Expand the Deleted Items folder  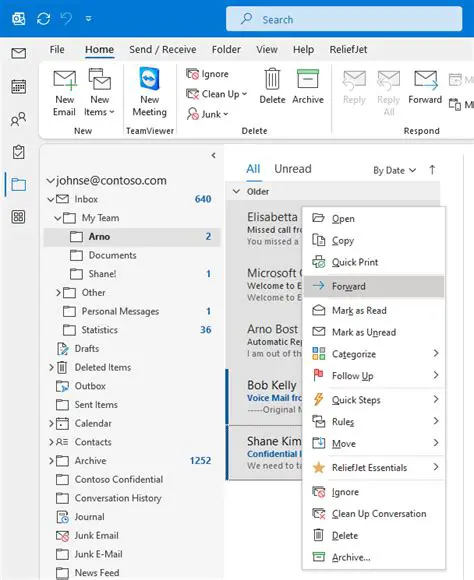coord(51,367)
